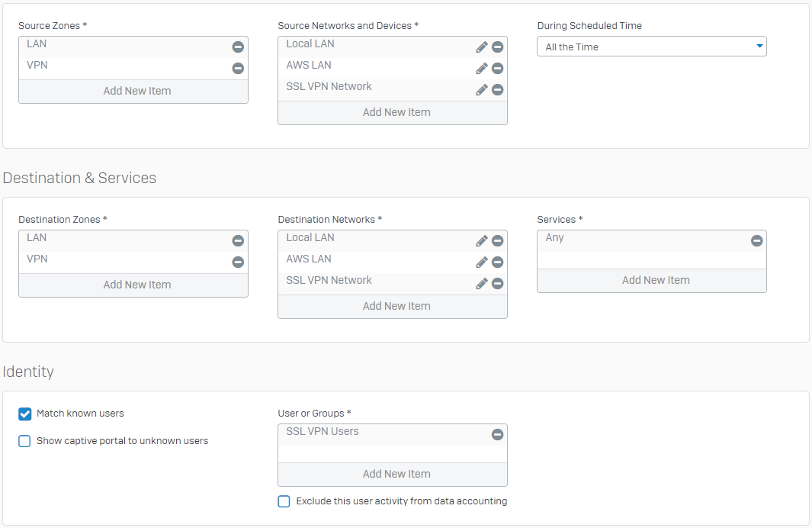The width and height of the screenshot is (812, 528).
Task: Remove AWS LAN from Source Networks
Action: [x=497, y=69]
